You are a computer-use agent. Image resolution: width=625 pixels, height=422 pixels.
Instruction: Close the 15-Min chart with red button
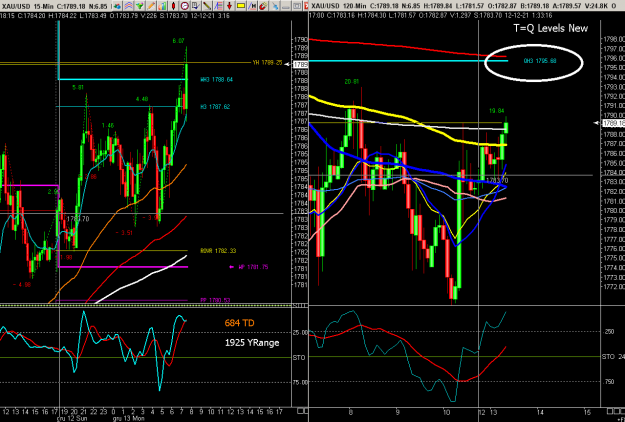coord(306,6)
